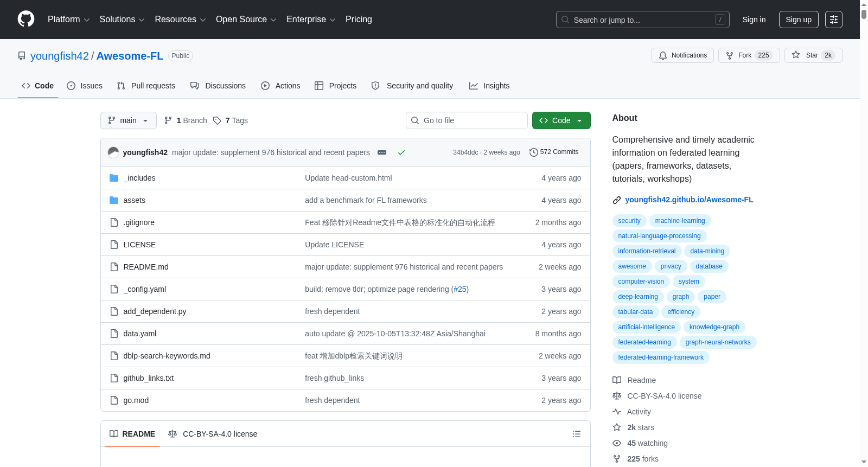The height and width of the screenshot is (467, 868).
Task: Open pull request #25 link
Action: pyautogui.click(x=460, y=289)
